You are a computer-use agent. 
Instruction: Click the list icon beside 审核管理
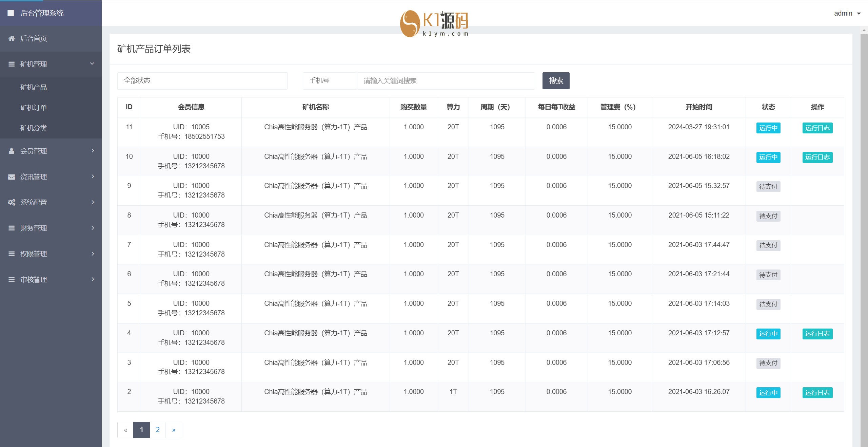tap(12, 280)
